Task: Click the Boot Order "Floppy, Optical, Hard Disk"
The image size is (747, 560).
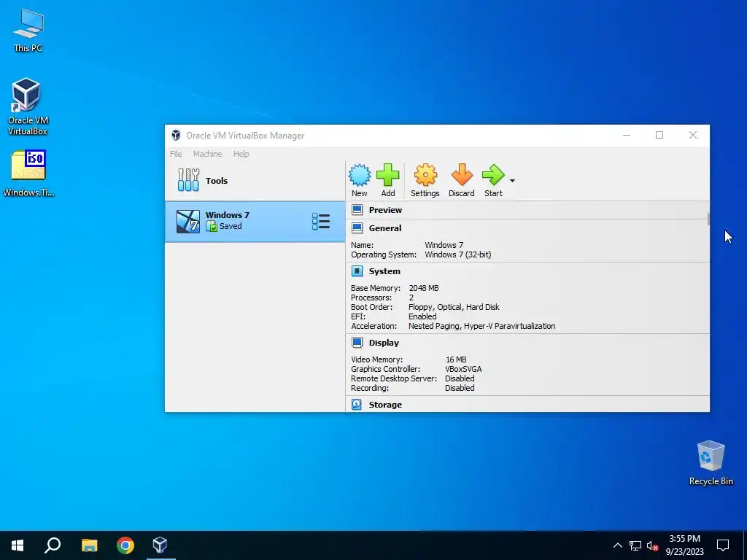Action: 454,307
